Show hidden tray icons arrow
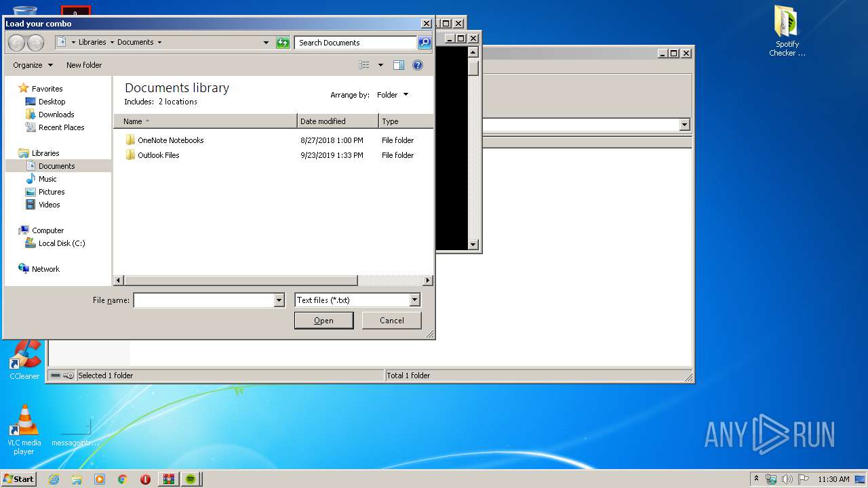This screenshot has width=868, height=488. pos(757,479)
